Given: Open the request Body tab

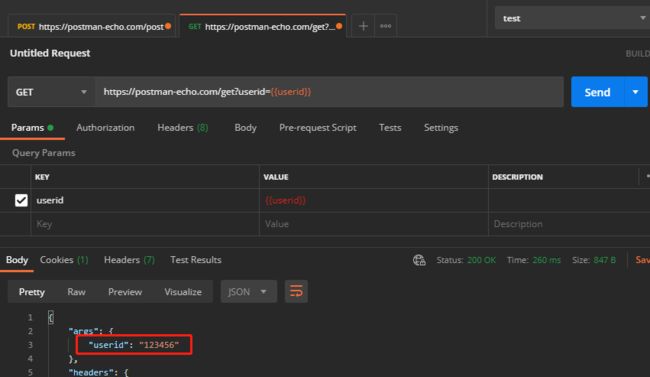Looking at the screenshot, I should (x=245, y=128).
